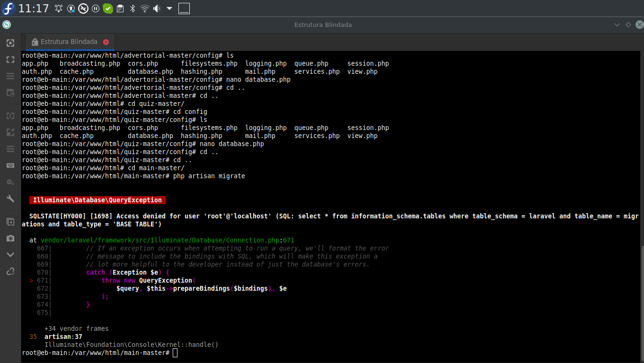Open clipboard manager tray icon
Screen dimensions: 644x363
pos(120,9)
